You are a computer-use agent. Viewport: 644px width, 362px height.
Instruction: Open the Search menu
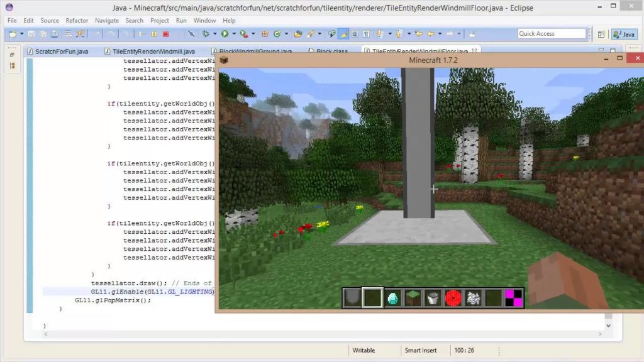pos(135,21)
